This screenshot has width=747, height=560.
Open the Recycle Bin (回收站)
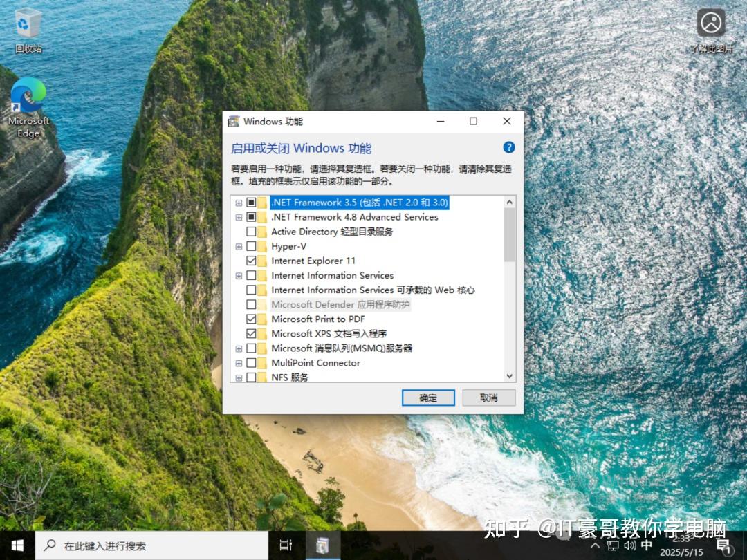[x=28, y=21]
